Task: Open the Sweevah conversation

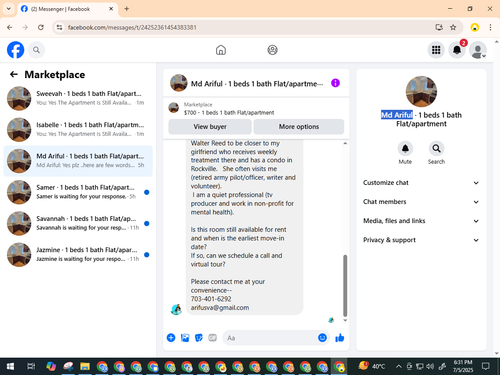Action: (78, 98)
